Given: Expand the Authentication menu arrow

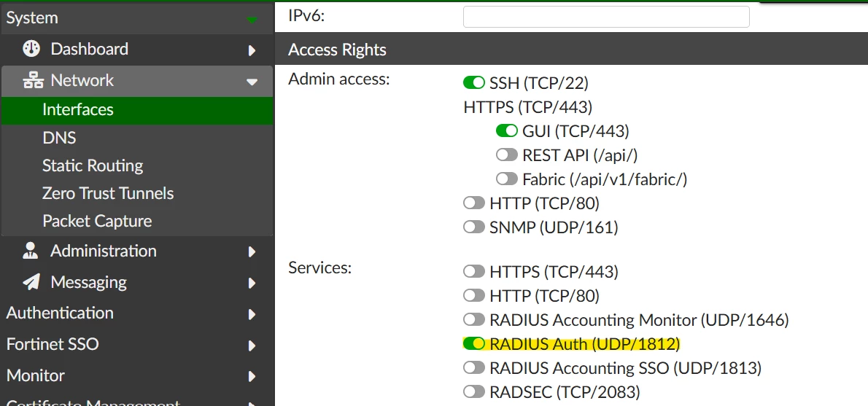Looking at the screenshot, I should click(252, 314).
